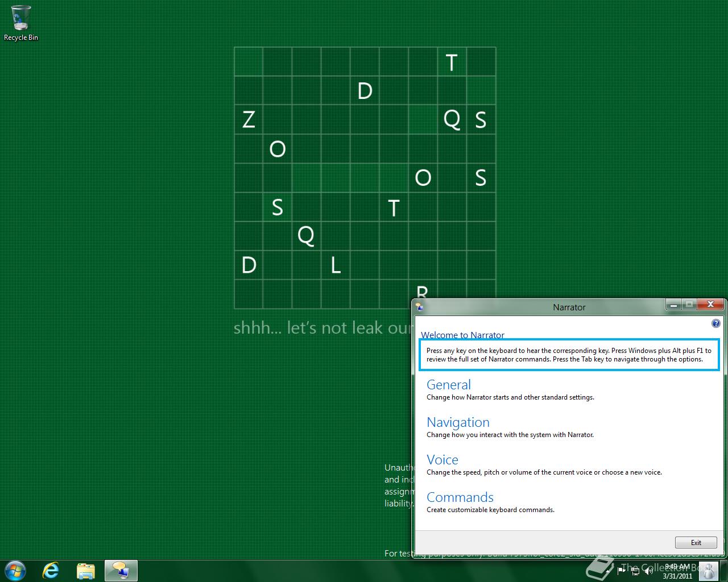
Task: Open Windows Explorer from the taskbar
Action: tap(86, 571)
